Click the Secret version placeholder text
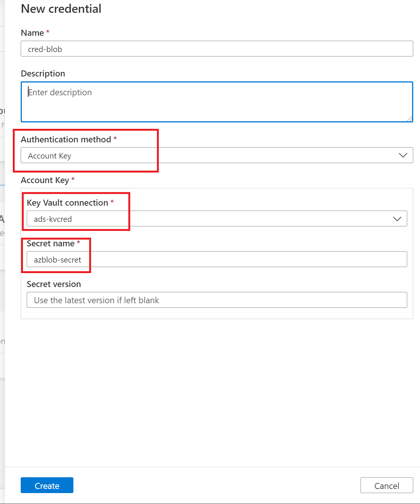420x504 pixels. [x=96, y=300]
